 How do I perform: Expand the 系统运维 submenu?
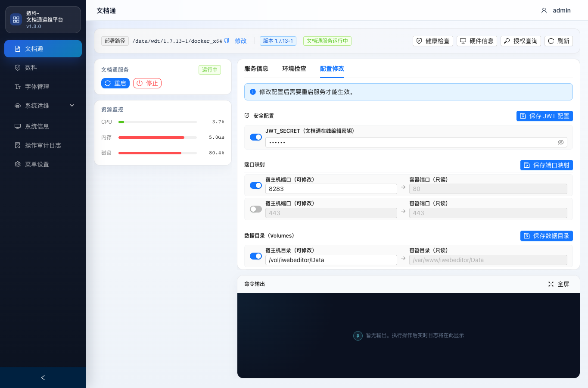pos(43,106)
